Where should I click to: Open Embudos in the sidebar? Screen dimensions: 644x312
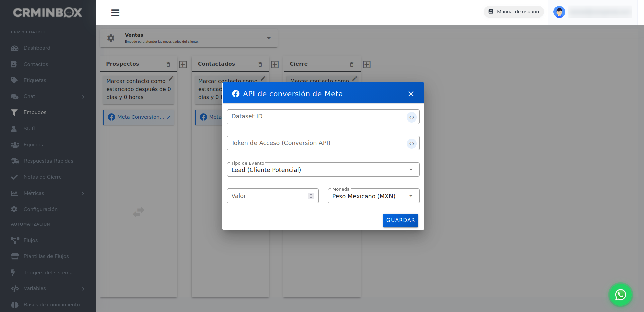point(35,112)
